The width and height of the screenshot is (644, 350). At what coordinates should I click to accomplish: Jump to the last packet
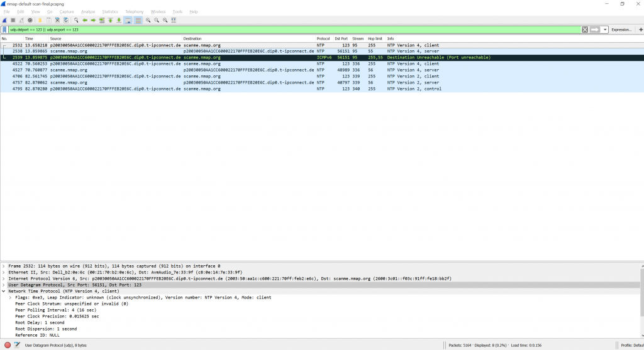click(x=119, y=20)
